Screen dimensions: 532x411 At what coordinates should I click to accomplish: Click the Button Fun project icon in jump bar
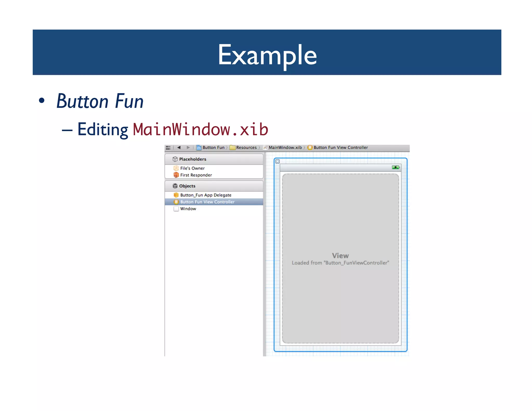(x=199, y=148)
